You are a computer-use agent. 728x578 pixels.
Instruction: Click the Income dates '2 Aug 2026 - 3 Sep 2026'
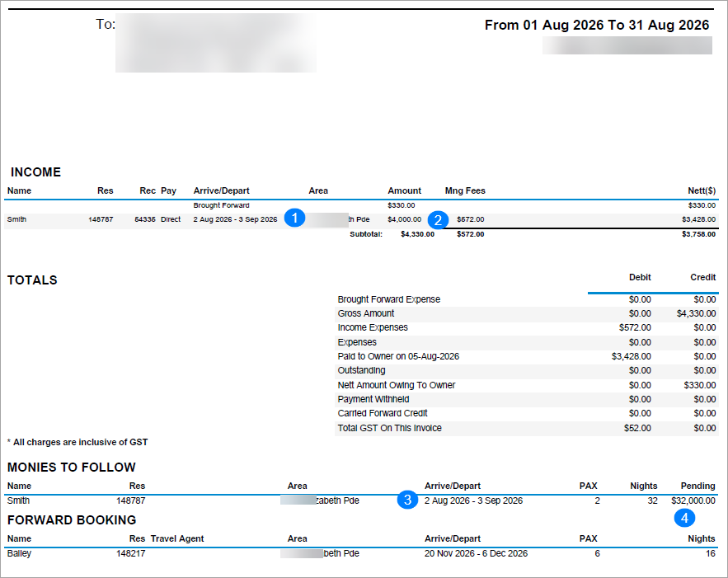236,219
